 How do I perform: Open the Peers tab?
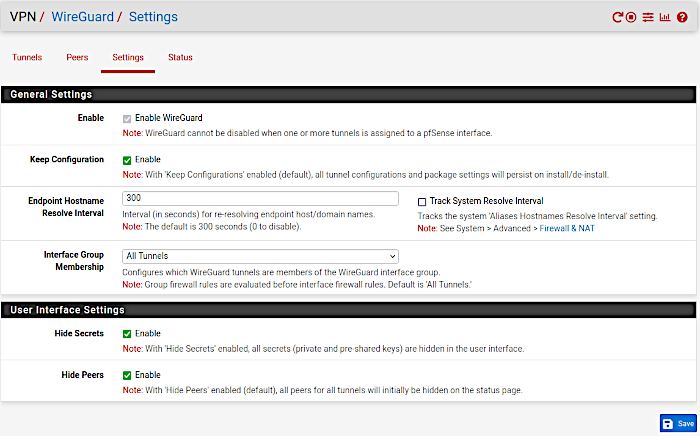77,57
